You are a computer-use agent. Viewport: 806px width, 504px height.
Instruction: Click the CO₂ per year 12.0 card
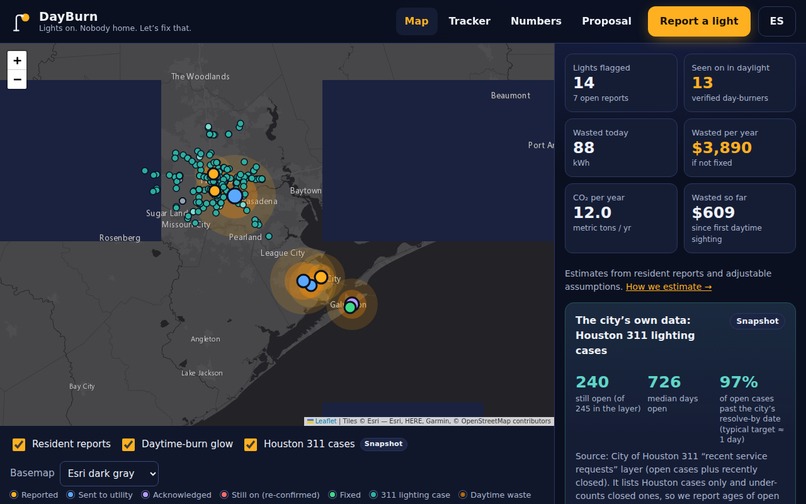tap(621, 218)
